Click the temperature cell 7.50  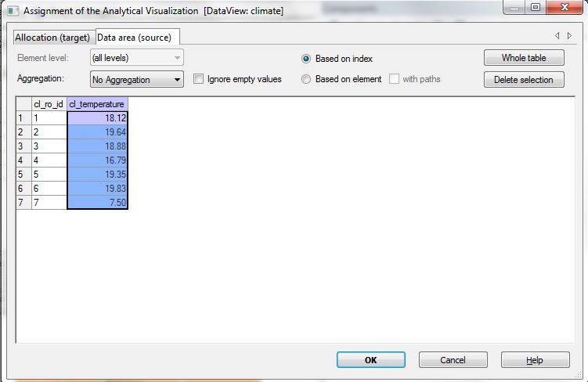tap(98, 203)
